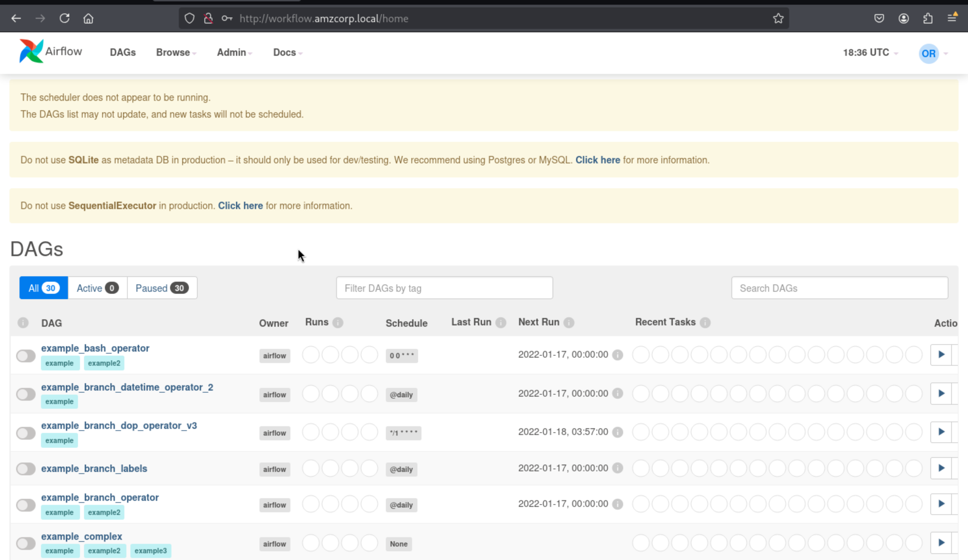Open the Admin dropdown menu
This screenshot has height=560, width=968.
(234, 53)
